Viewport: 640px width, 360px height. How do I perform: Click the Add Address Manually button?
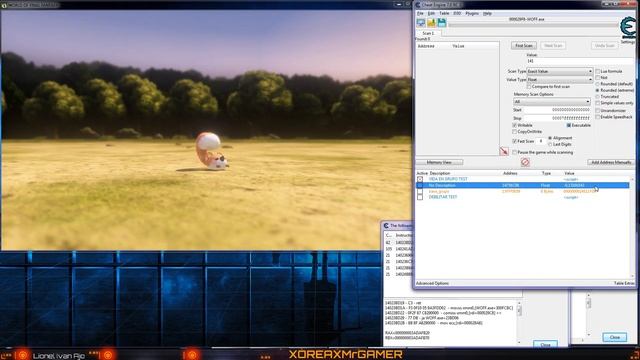point(611,162)
